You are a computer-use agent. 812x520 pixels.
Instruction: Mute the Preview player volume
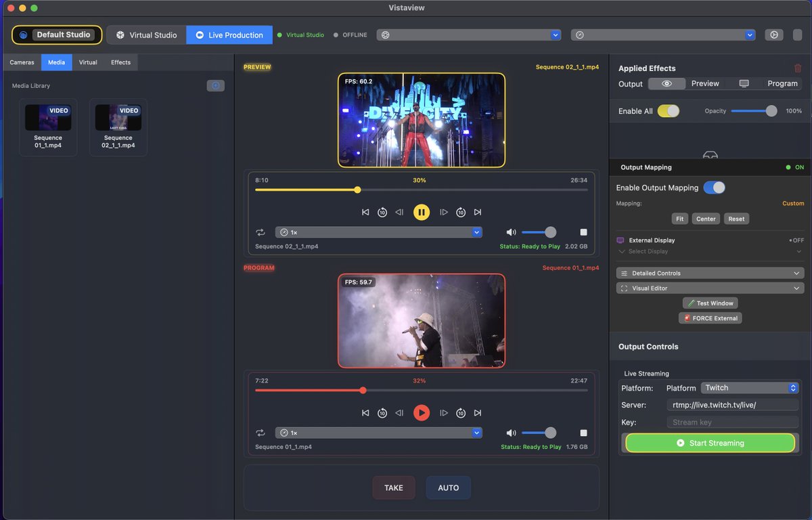pyautogui.click(x=511, y=232)
